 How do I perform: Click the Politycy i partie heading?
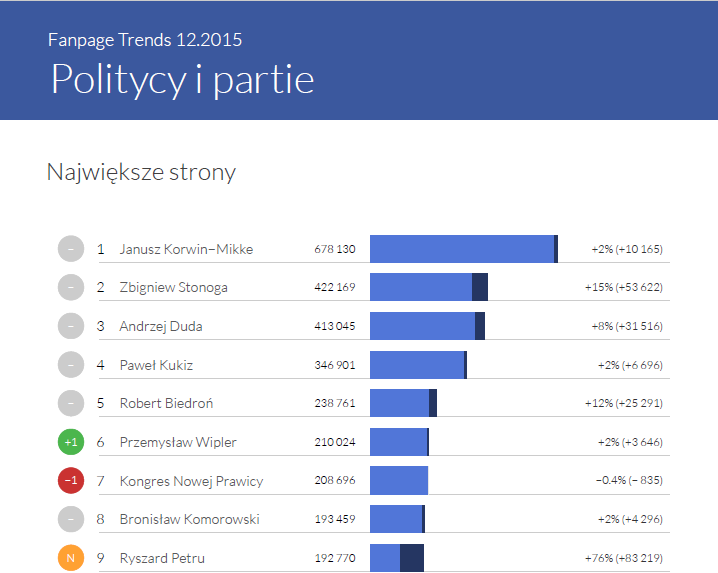[x=182, y=79]
